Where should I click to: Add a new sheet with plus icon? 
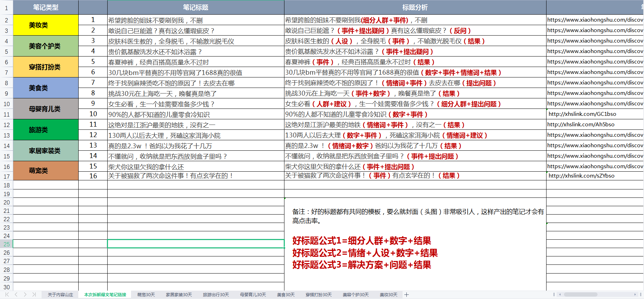(x=406, y=295)
